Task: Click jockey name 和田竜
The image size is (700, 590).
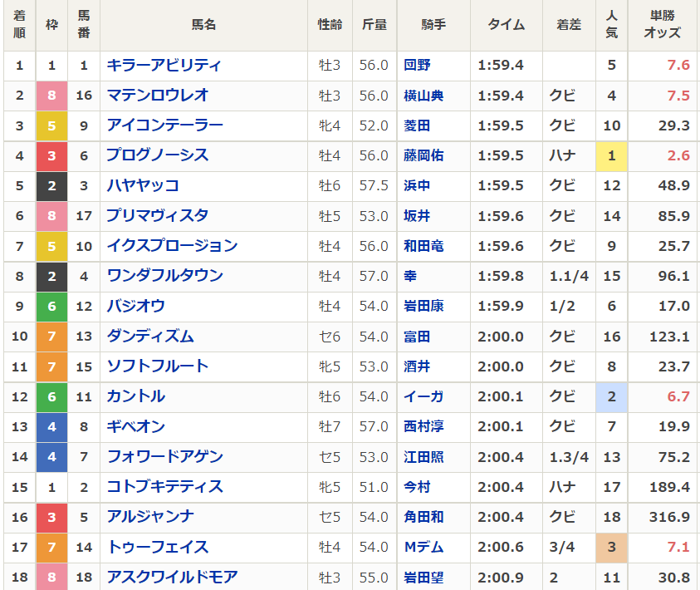Action: pyautogui.click(x=423, y=246)
